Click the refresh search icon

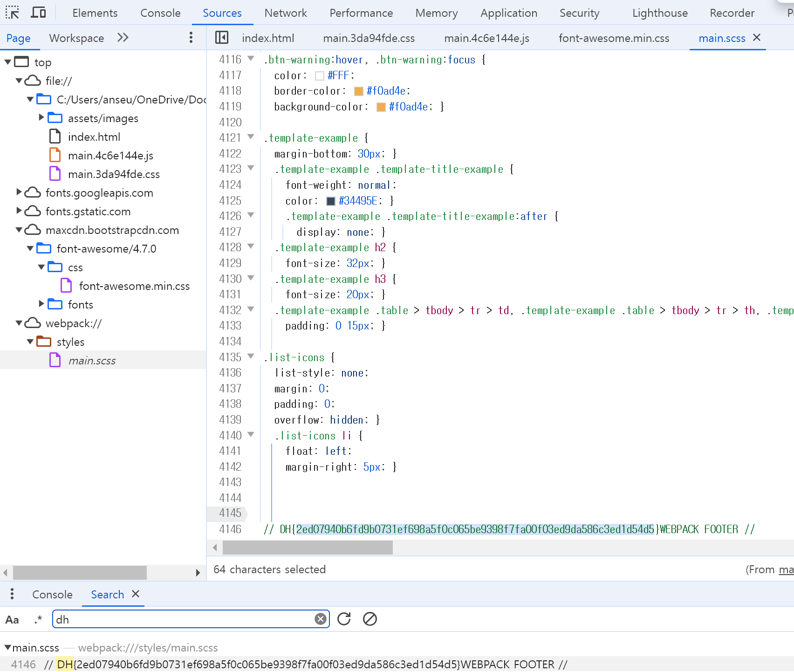point(344,619)
